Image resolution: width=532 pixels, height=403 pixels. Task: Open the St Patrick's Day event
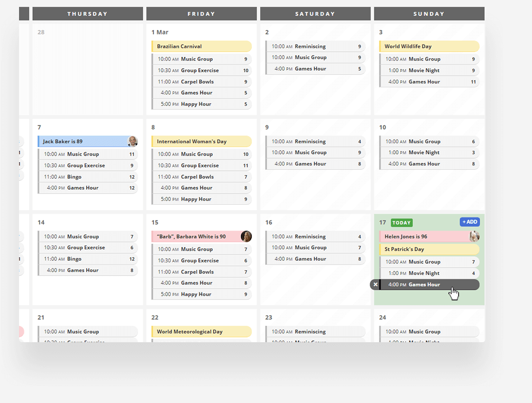pyautogui.click(x=428, y=249)
